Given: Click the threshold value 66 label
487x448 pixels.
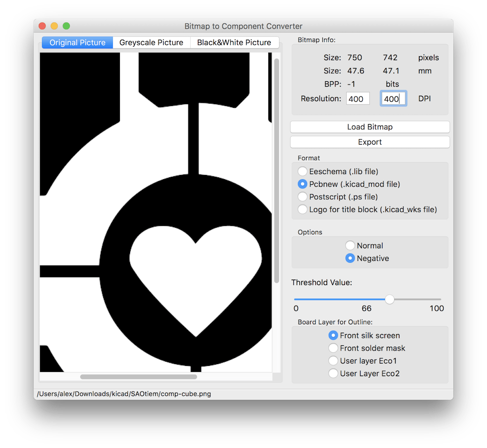Looking at the screenshot, I should pos(367,308).
